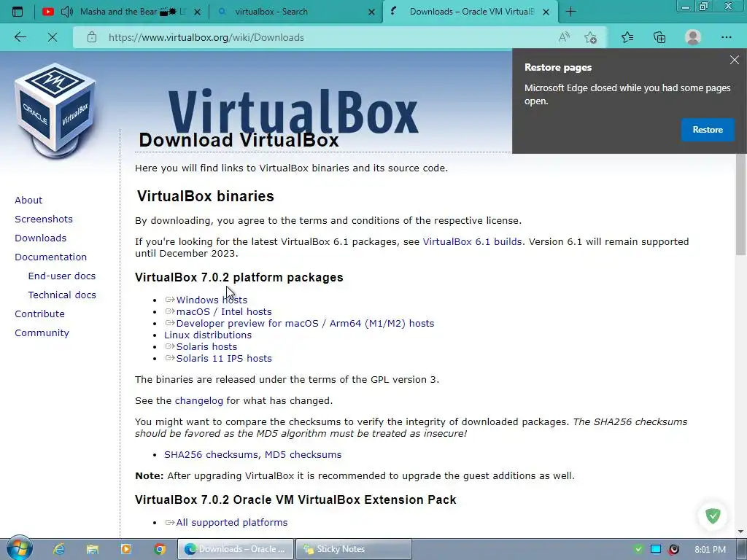Download Extension Pack All supported platforms

[231, 522]
